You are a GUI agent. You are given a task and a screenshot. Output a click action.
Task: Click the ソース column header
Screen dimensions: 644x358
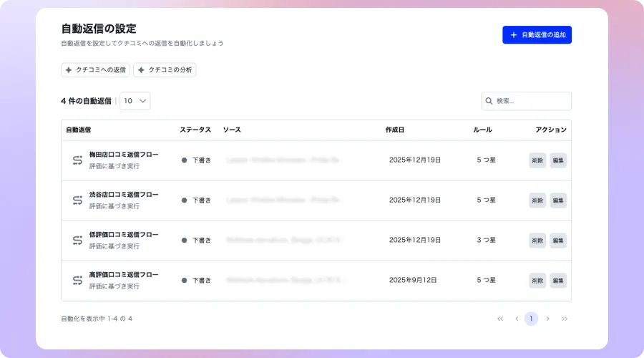pos(232,130)
